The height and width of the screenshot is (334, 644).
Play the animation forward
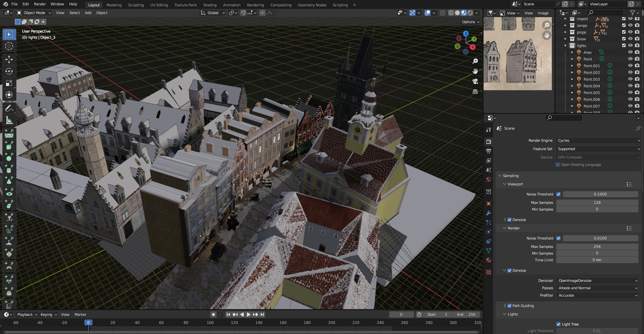click(249, 315)
